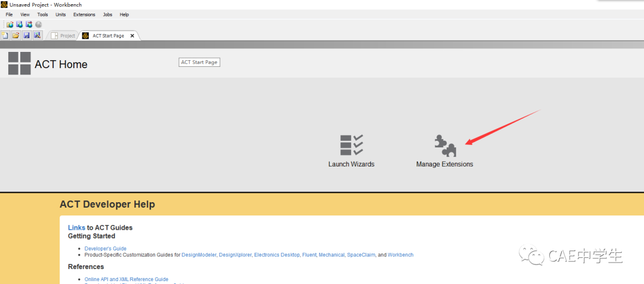The image size is (644, 284).
Task: Close the ACT Start Page tab
Action: (132, 36)
